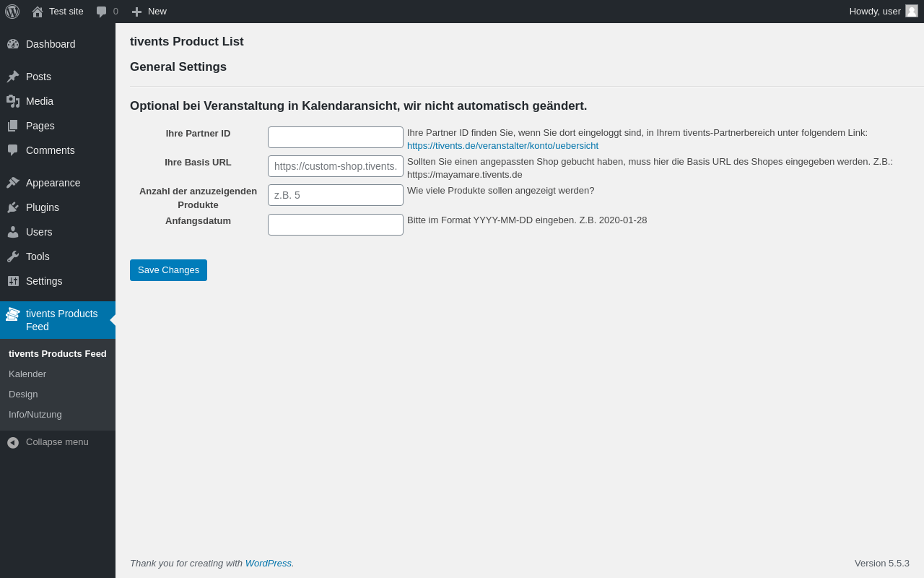Image resolution: width=924 pixels, height=578 pixels.
Task: Follow the WordPress footer link
Action: pyautogui.click(x=269, y=564)
